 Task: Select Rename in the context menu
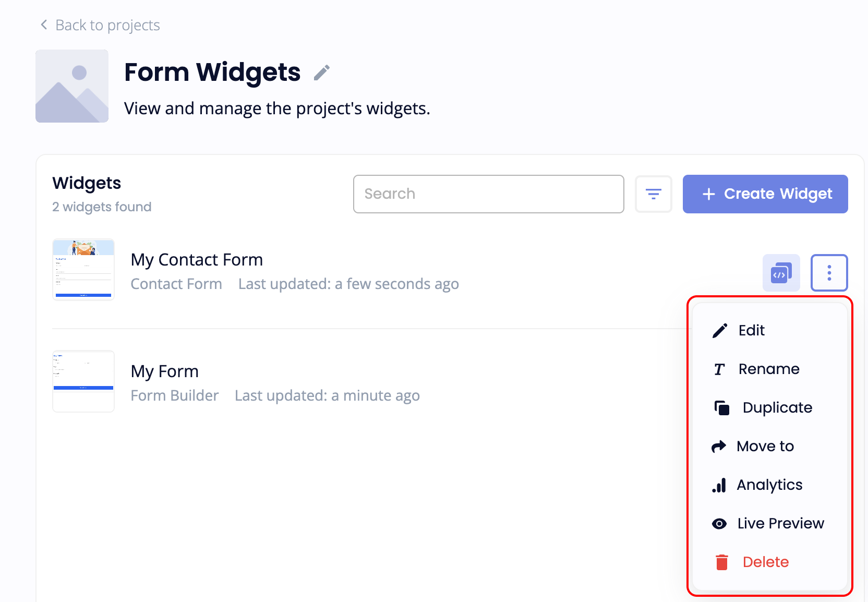pos(769,369)
